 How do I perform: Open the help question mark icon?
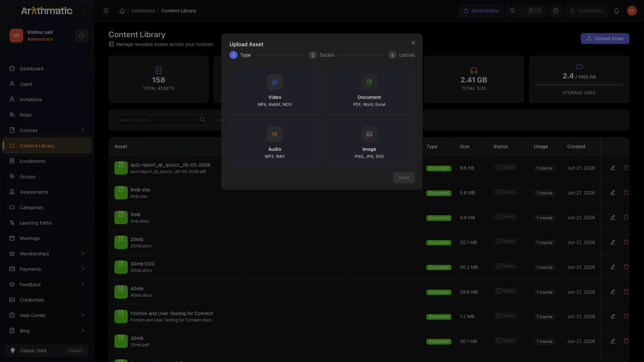pyautogui.click(x=556, y=11)
